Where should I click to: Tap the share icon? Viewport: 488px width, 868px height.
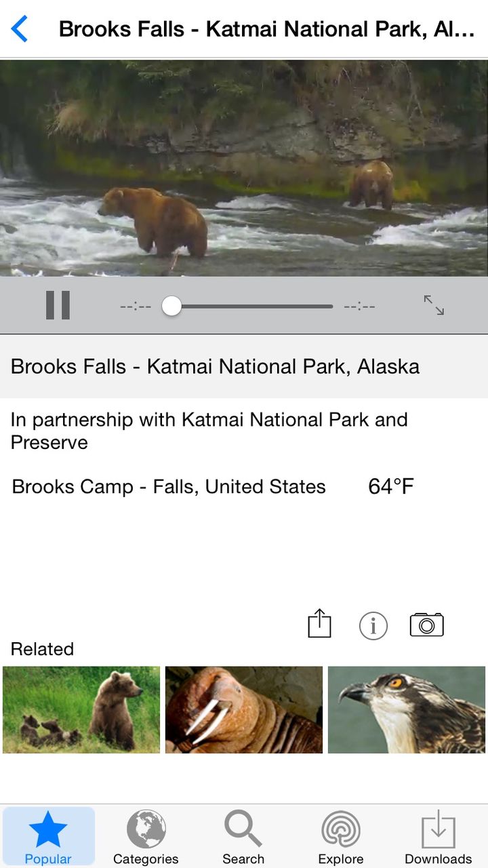pos(319,624)
